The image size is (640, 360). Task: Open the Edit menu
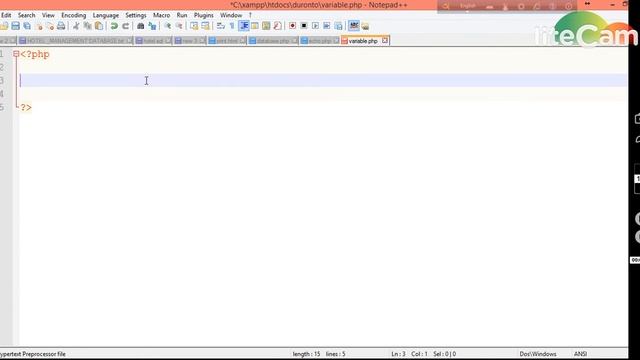6,15
